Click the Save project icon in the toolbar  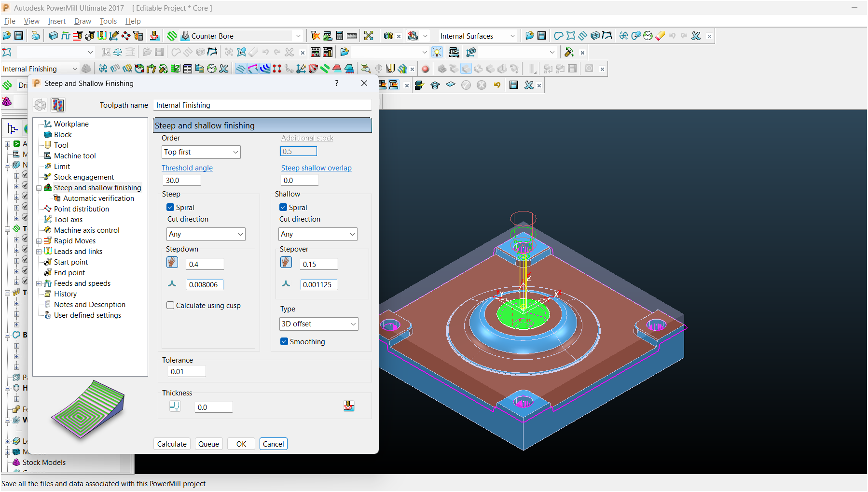click(x=19, y=36)
